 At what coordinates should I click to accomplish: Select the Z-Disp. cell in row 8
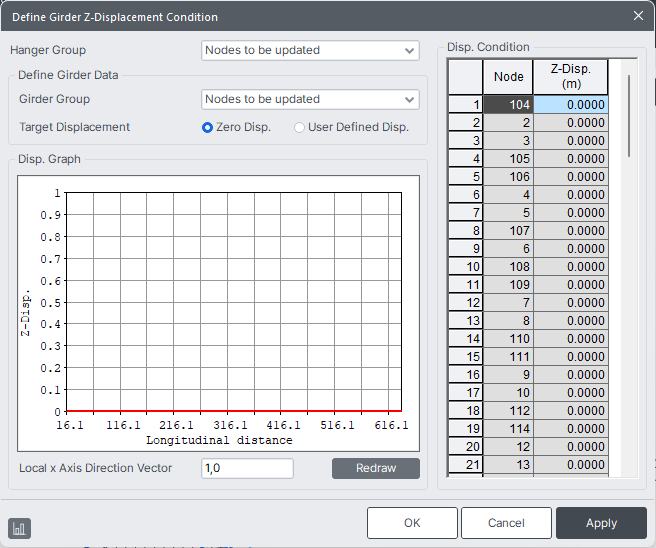pos(571,230)
